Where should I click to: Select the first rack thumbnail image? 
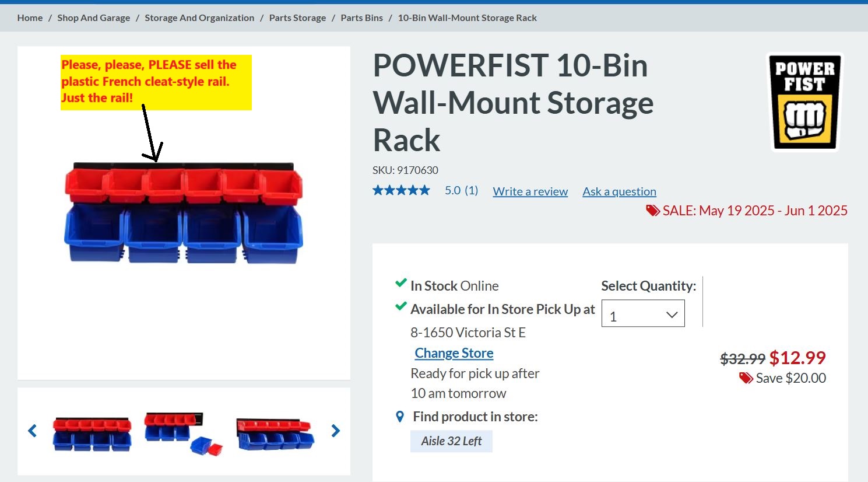click(x=92, y=434)
